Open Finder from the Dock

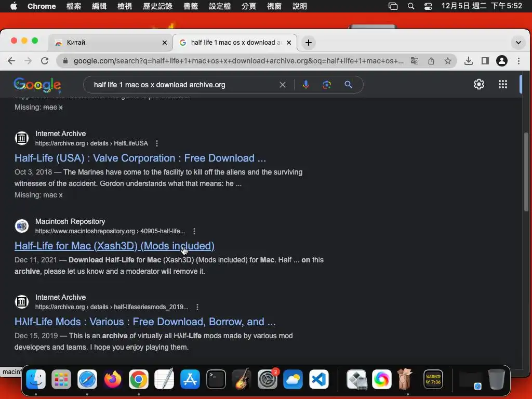(36, 379)
